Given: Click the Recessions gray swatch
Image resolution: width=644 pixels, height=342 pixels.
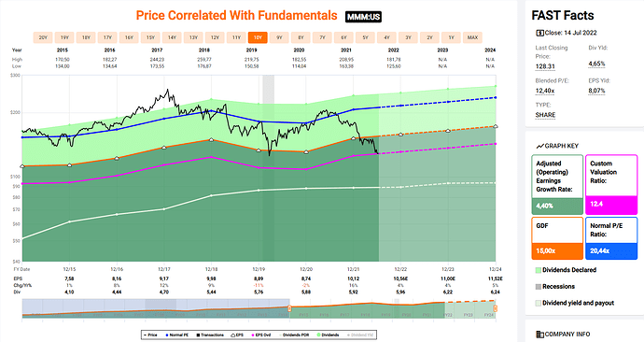Looking at the screenshot, I should (x=538, y=287).
